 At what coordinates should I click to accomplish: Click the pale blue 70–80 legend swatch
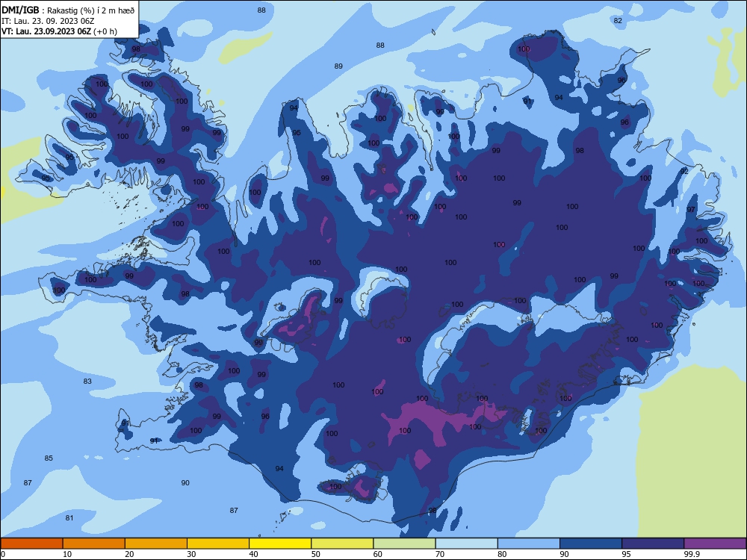(467, 544)
